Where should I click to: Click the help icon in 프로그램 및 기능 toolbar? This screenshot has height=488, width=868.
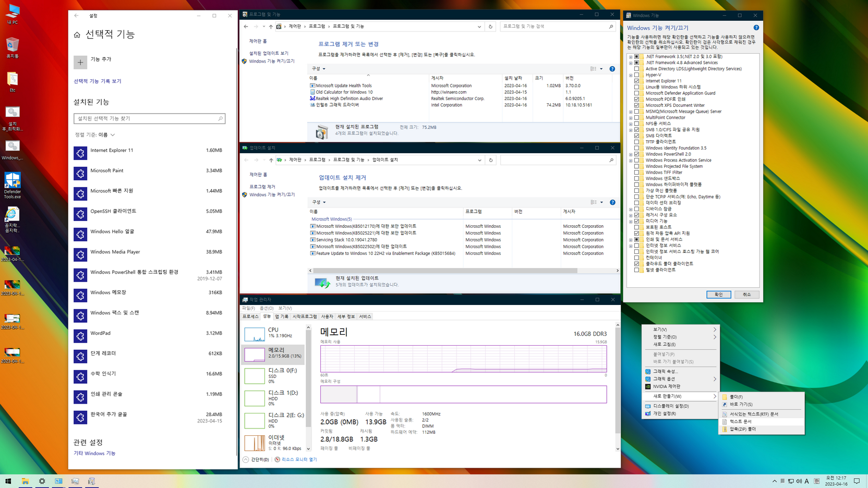click(x=612, y=69)
